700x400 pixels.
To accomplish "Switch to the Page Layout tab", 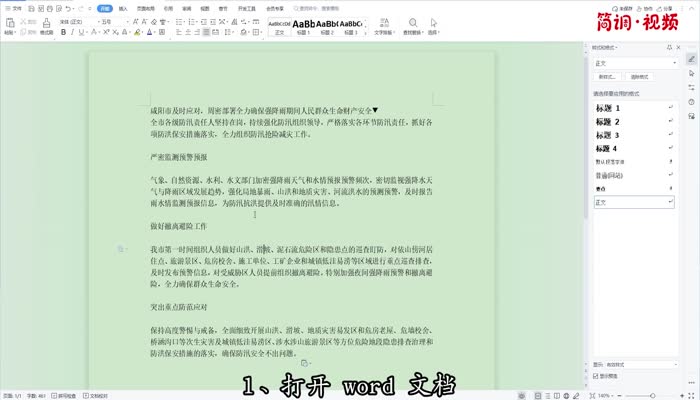I will click(146, 8).
